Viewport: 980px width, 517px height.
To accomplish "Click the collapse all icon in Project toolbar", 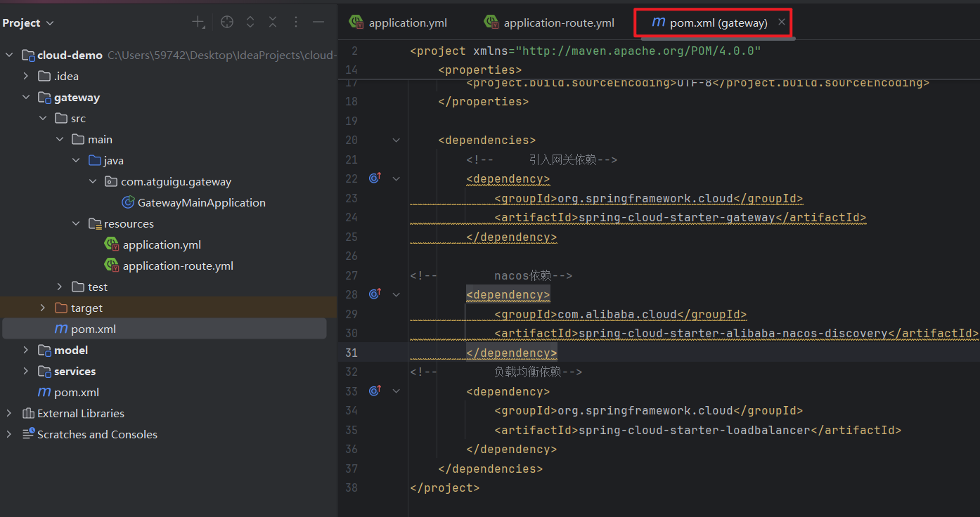I will pyautogui.click(x=273, y=22).
